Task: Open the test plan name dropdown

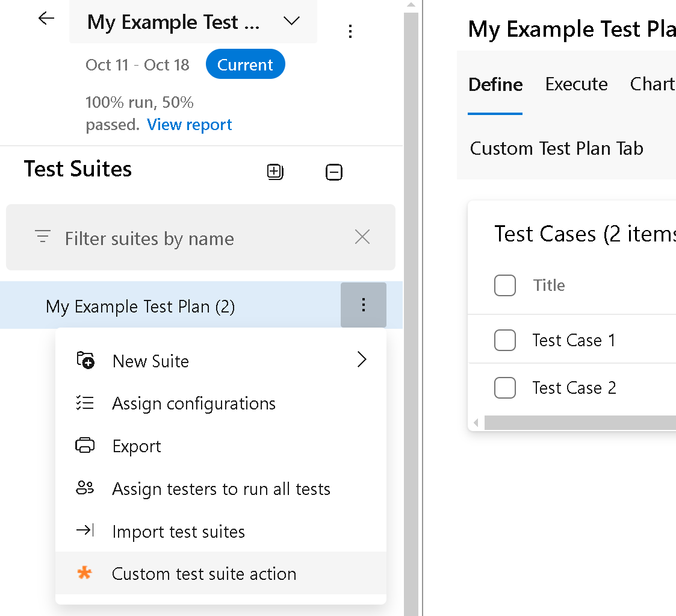Action: [291, 20]
